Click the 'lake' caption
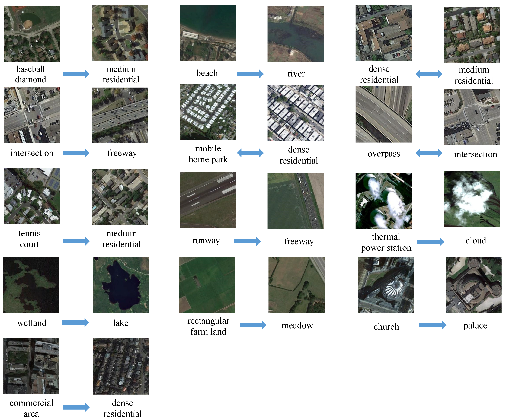Screen dimensions: 506x420 [121, 323]
